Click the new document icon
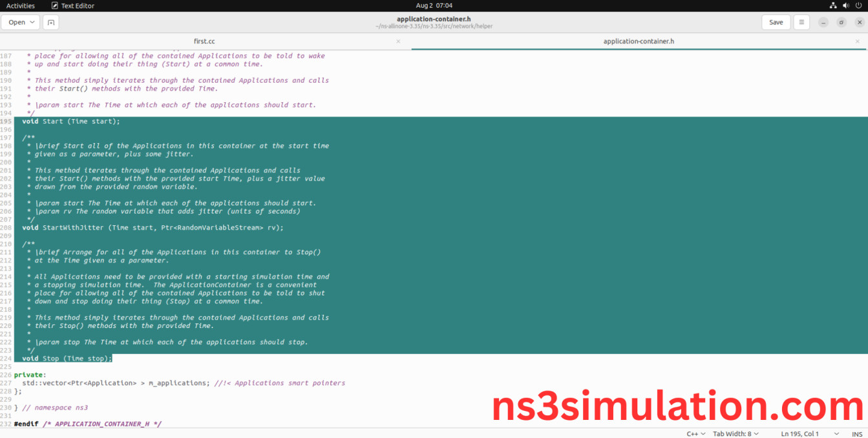Screen dimensions: 868x438 pos(50,22)
